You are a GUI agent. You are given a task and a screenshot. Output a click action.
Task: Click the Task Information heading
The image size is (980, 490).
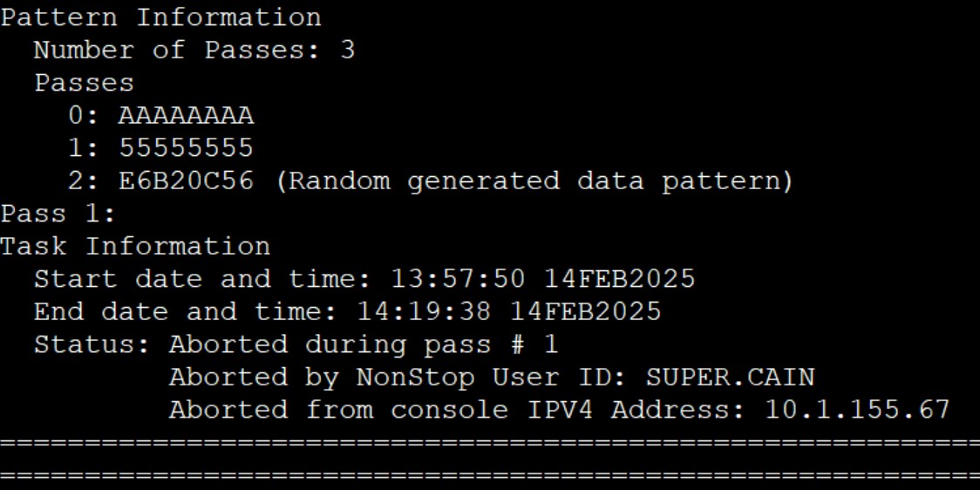[135, 246]
